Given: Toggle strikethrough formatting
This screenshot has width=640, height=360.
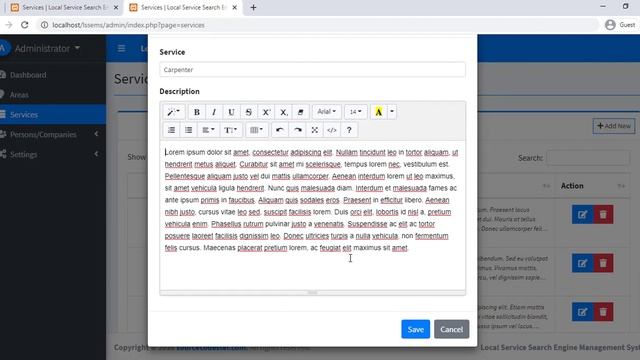Looking at the screenshot, I should (x=249, y=112).
